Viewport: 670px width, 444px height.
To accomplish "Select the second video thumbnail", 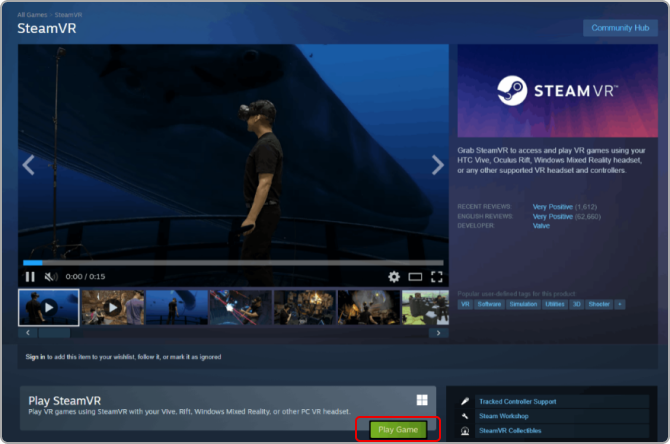I will [x=112, y=307].
